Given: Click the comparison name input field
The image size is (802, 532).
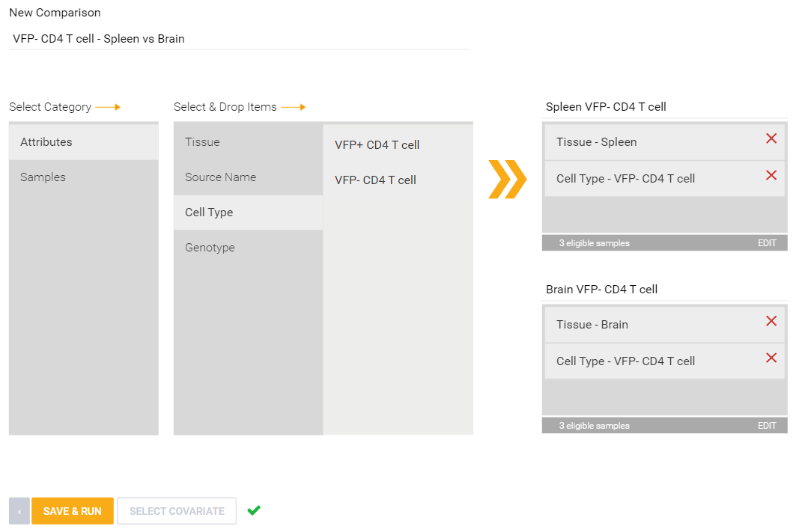Looking at the screenshot, I should click(x=239, y=39).
